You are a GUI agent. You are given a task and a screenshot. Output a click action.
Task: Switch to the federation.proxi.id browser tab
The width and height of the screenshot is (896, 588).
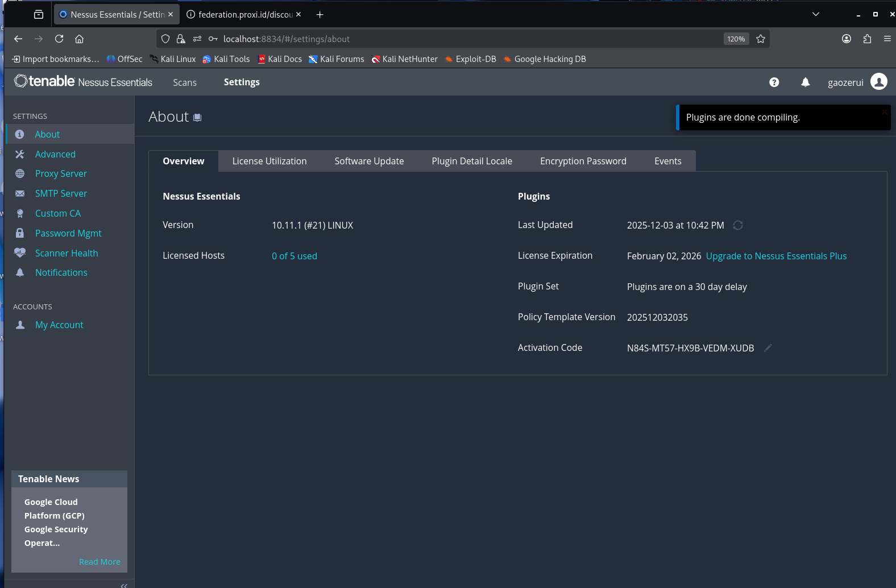coord(244,14)
